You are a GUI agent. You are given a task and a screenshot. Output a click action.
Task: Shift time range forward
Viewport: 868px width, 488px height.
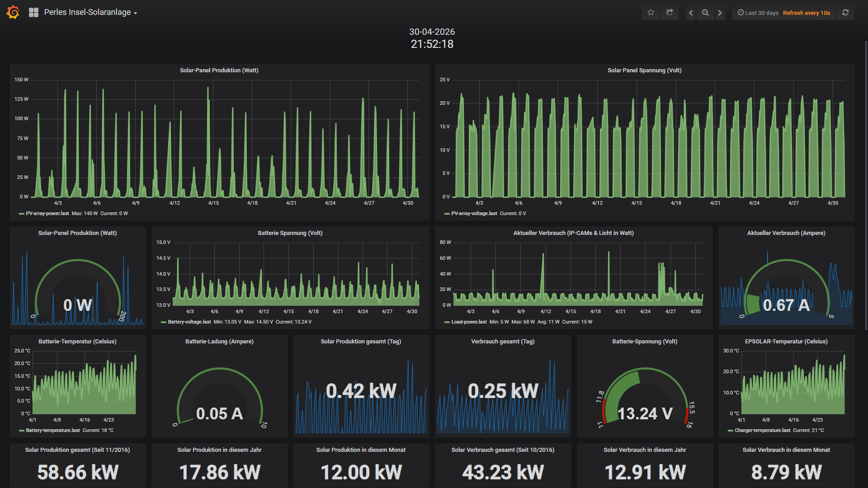[720, 13]
